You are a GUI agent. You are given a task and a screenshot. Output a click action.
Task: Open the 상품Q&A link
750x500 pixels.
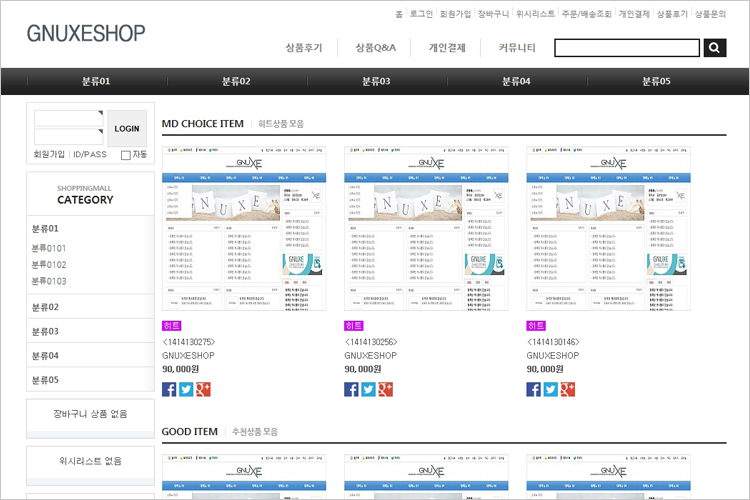coord(375,48)
